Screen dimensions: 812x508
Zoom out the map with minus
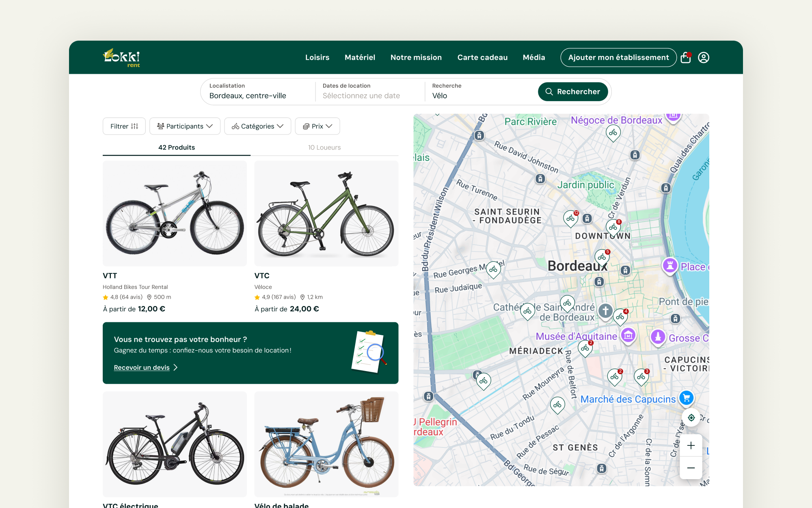click(691, 468)
